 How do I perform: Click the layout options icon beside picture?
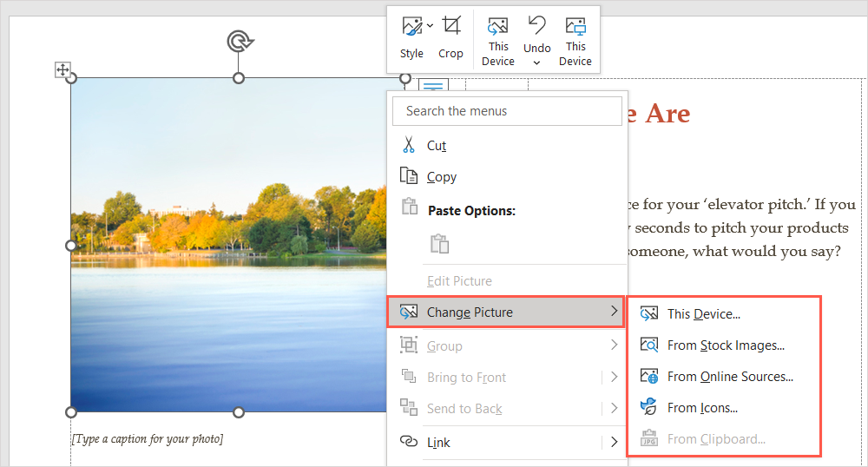tap(434, 87)
